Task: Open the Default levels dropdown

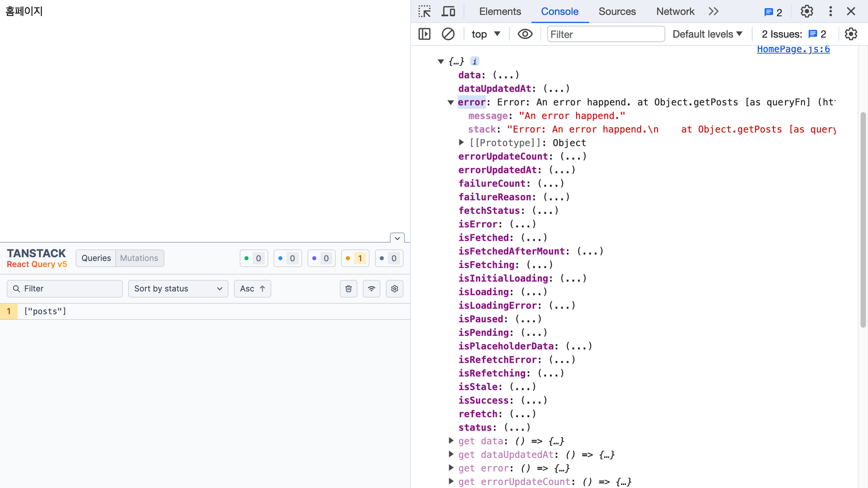Action: (707, 34)
